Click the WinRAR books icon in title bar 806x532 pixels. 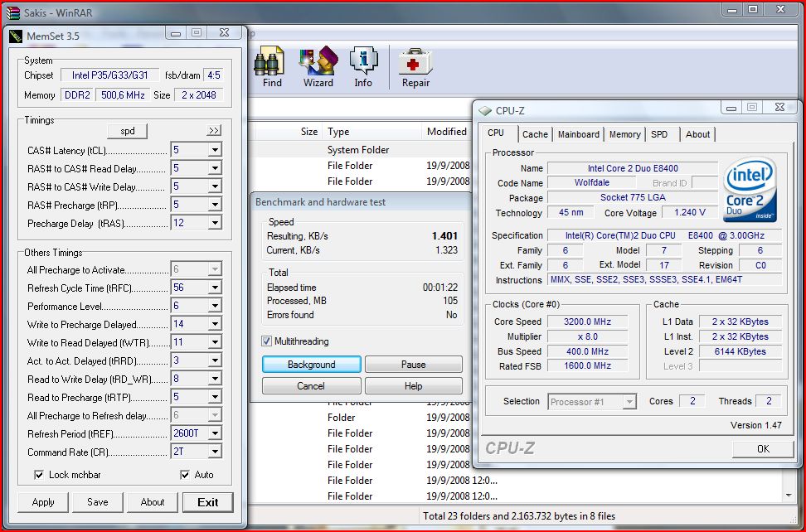12,12
